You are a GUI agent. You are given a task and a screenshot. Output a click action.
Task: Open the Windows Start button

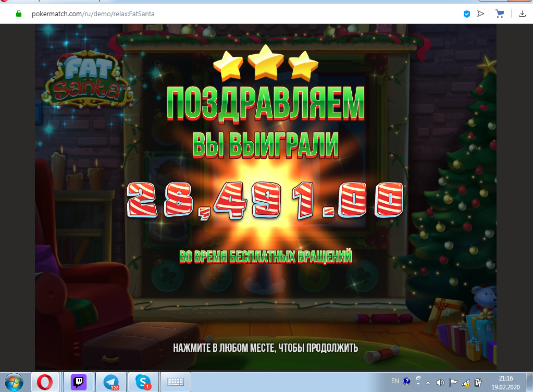click(14, 382)
